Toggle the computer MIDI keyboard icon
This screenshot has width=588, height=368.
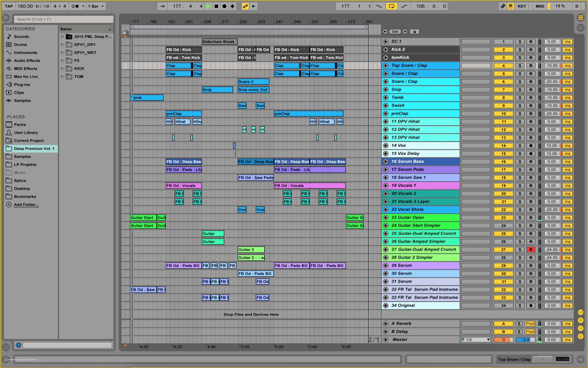tap(511, 6)
